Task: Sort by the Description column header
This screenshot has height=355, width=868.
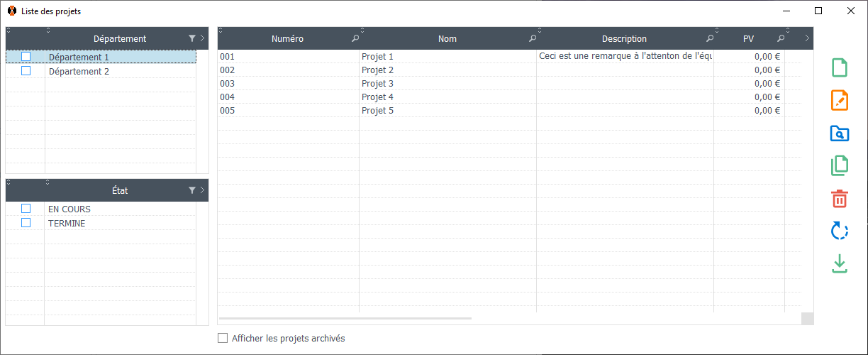Action: point(623,39)
